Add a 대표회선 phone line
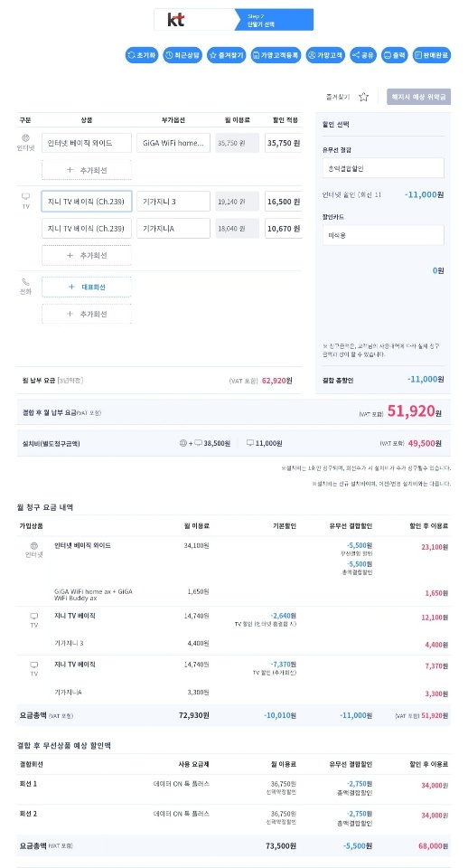 point(87,287)
